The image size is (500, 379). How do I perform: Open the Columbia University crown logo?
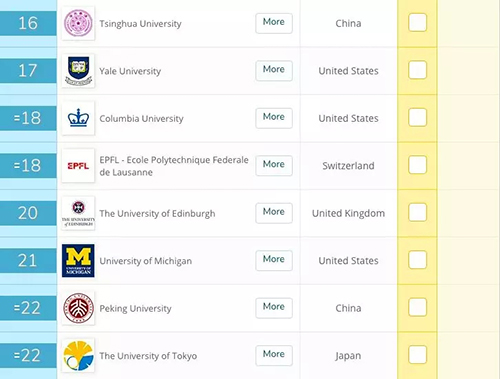coord(78,118)
